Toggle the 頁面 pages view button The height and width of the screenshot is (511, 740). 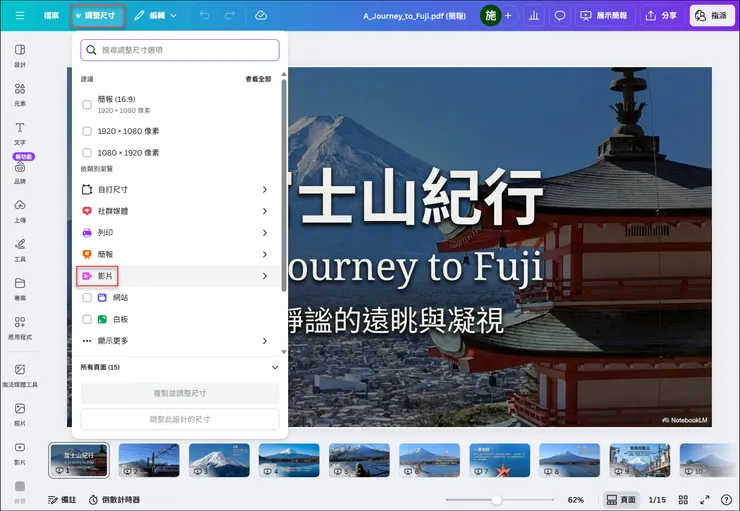(620, 500)
